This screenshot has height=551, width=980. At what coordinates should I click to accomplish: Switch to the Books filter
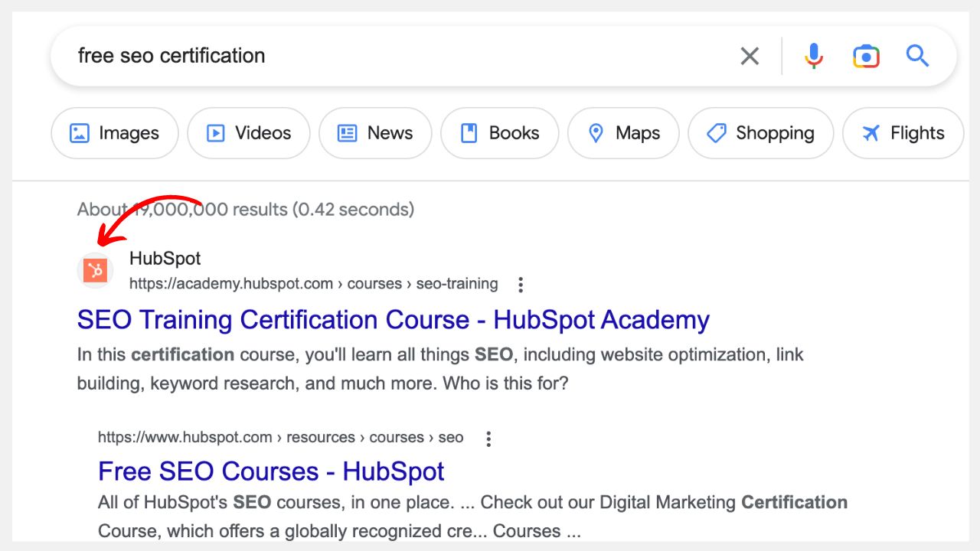tap(500, 133)
